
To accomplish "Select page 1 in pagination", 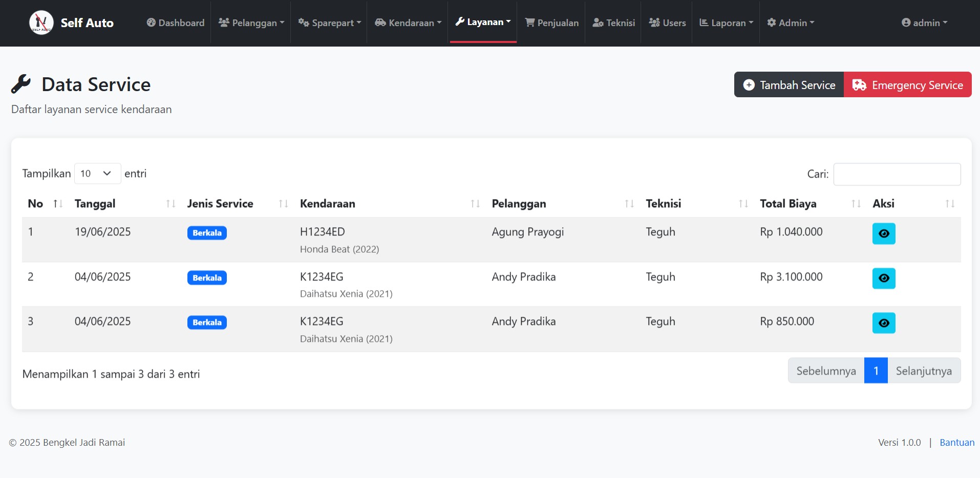I will click(x=876, y=371).
